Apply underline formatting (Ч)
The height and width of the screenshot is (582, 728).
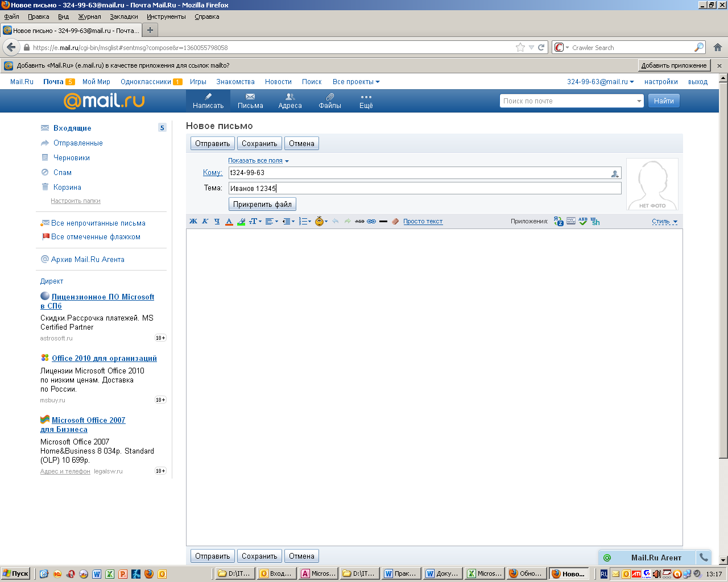[217, 221]
